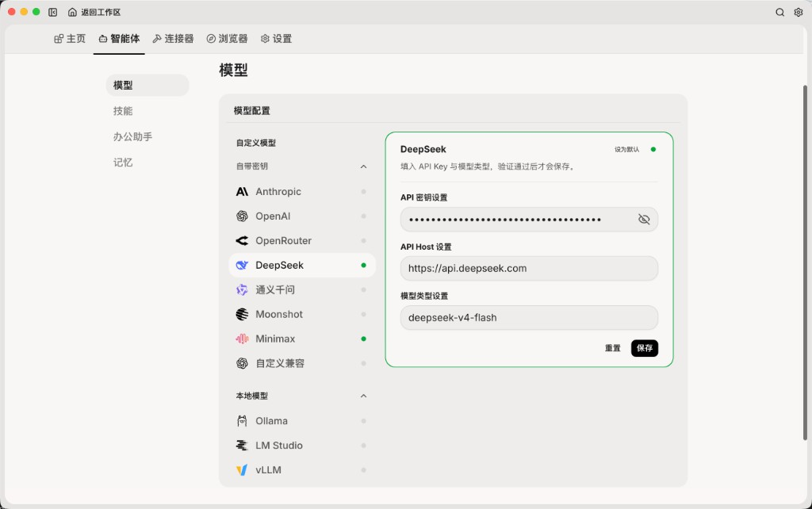
Task: Select the vLLM row
Action: [302, 470]
